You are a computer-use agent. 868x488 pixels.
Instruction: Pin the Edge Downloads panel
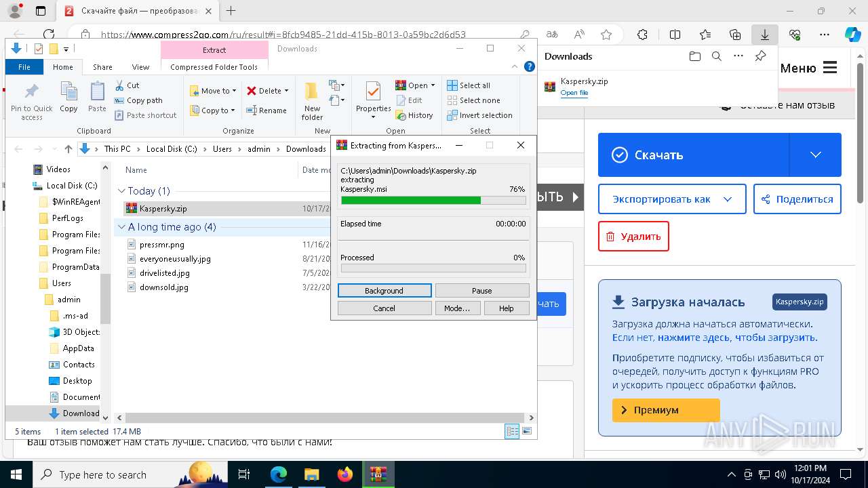click(761, 56)
